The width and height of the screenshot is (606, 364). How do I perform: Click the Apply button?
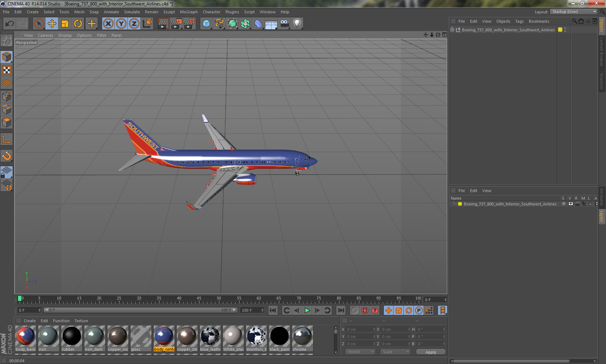pyautogui.click(x=431, y=352)
